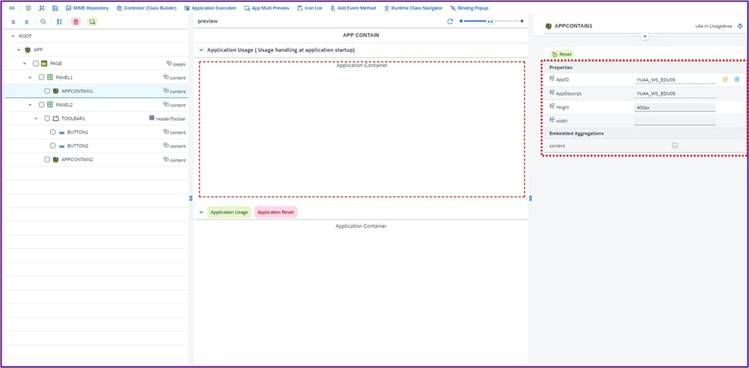The height and width of the screenshot is (368, 749).
Task: Tick the BUTTON2 checkbox
Action: click(53, 146)
